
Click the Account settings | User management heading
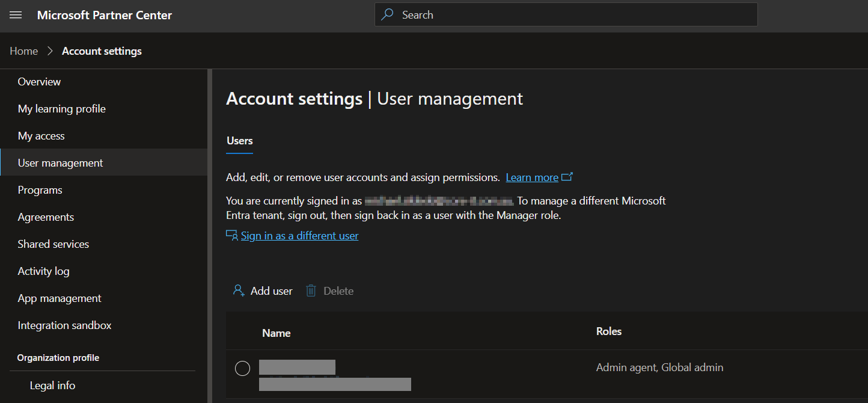(x=374, y=99)
